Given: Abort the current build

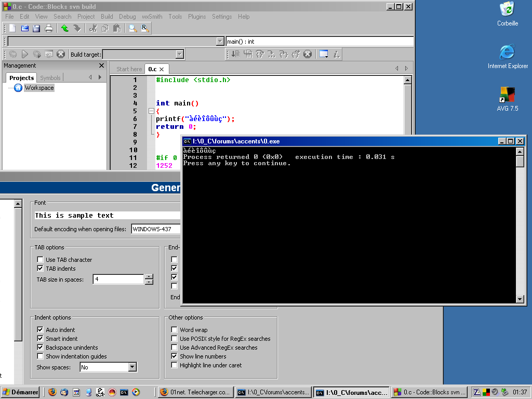Looking at the screenshot, I should click(61, 54).
